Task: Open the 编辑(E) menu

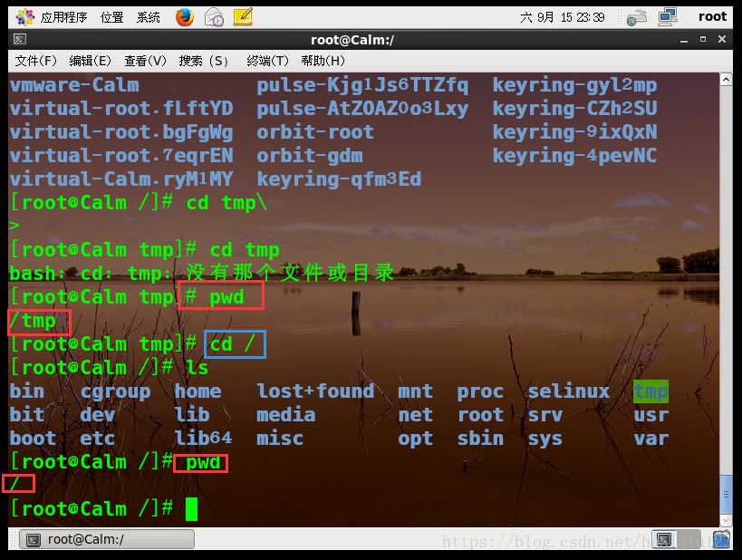Action: click(91, 61)
